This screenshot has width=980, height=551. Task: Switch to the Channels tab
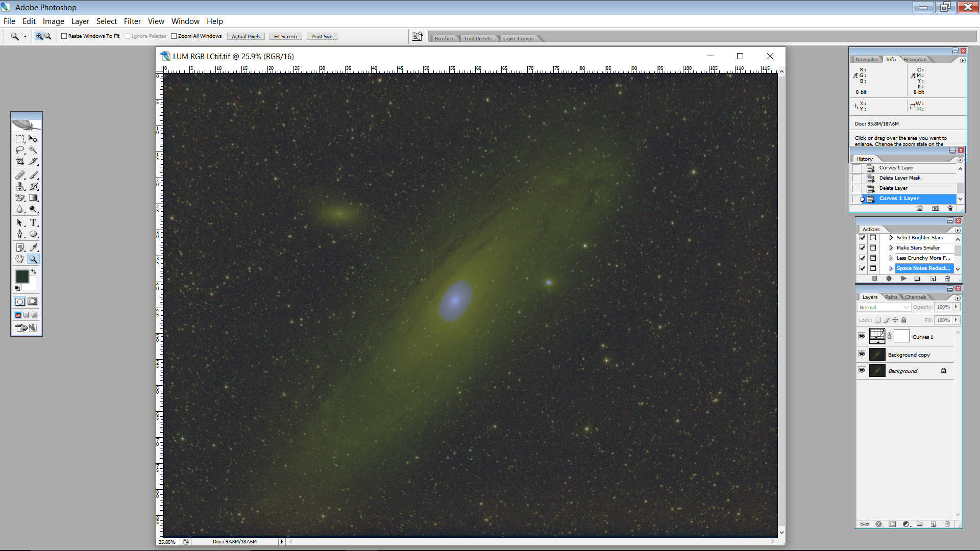[x=915, y=297]
